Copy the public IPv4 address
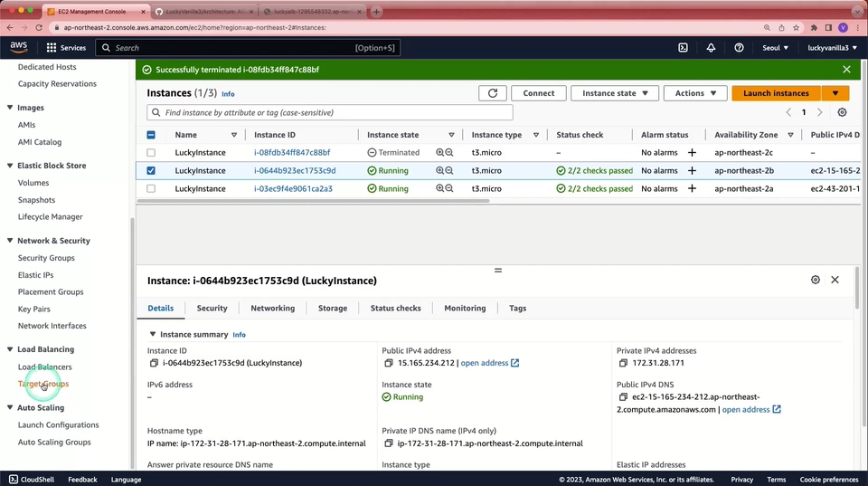Image resolution: width=868 pixels, height=486 pixels. (x=389, y=363)
